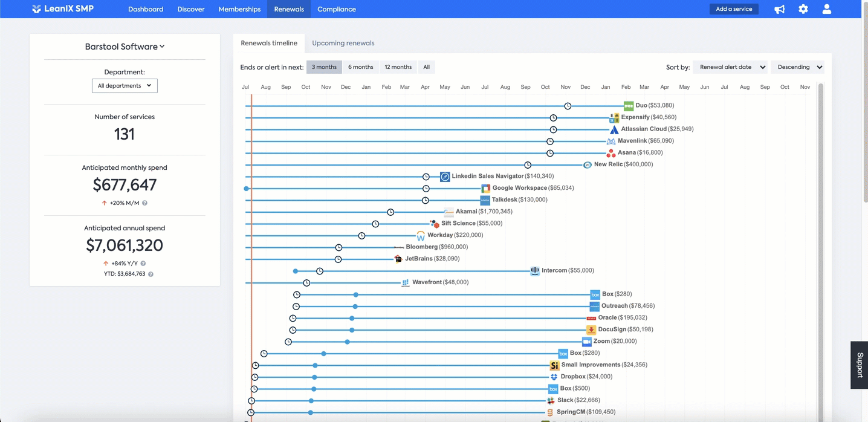Click the Linkedin Sales Navigator icon
The width and height of the screenshot is (868, 422).
point(445,177)
